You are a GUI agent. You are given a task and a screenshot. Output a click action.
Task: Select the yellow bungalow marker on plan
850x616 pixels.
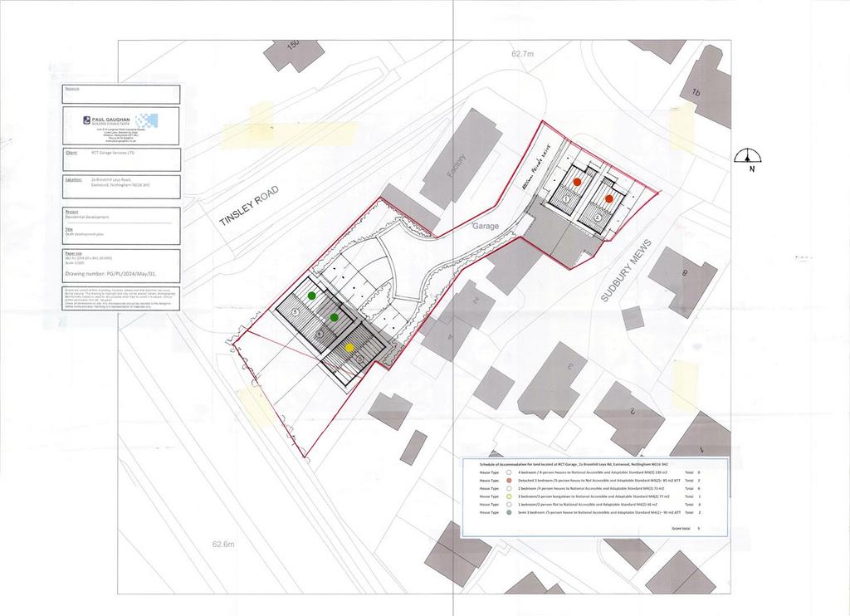[x=349, y=348]
